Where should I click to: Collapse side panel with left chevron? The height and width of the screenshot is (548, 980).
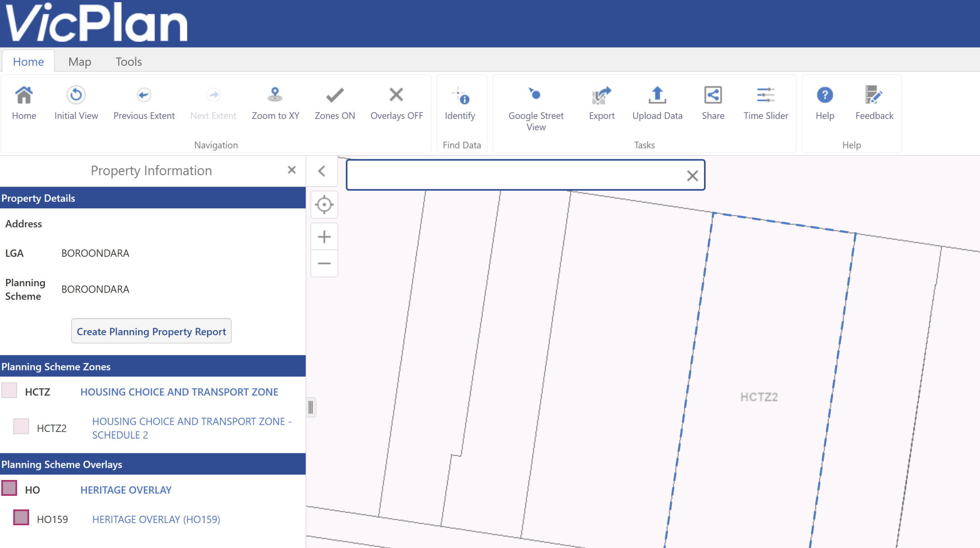(322, 171)
